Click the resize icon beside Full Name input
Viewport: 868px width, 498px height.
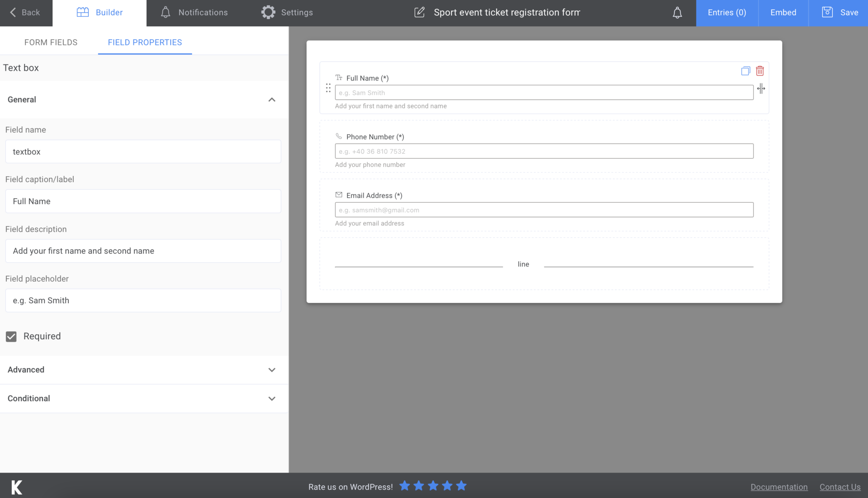coord(761,89)
